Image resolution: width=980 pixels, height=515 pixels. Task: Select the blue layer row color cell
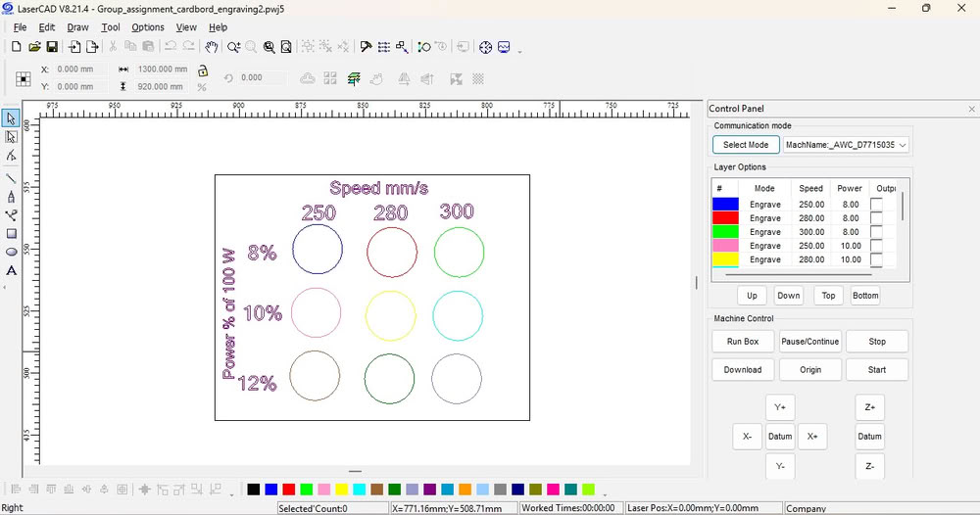[x=725, y=204]
